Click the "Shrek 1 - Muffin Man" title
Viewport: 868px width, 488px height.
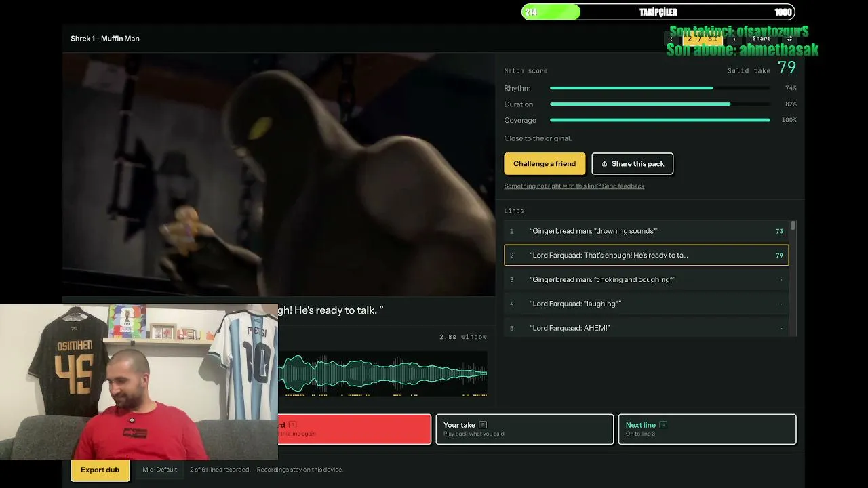click(105, 39)
